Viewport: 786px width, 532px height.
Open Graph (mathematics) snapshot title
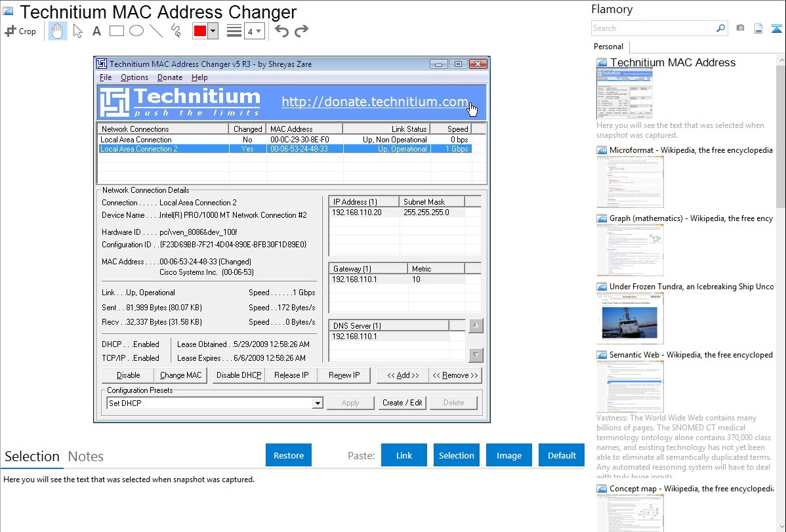click(691, 218)
